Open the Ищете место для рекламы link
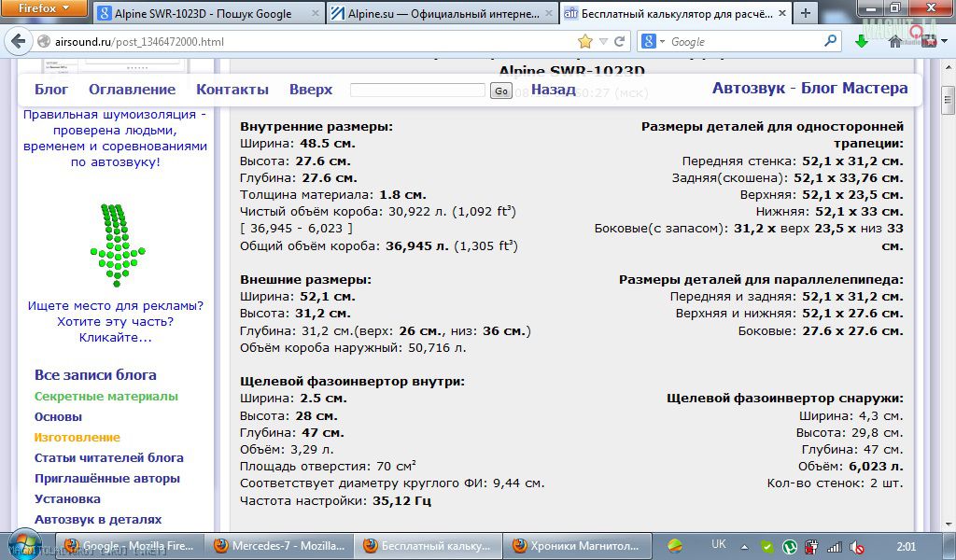Screen dimensions: 956x560 (115, 321)
